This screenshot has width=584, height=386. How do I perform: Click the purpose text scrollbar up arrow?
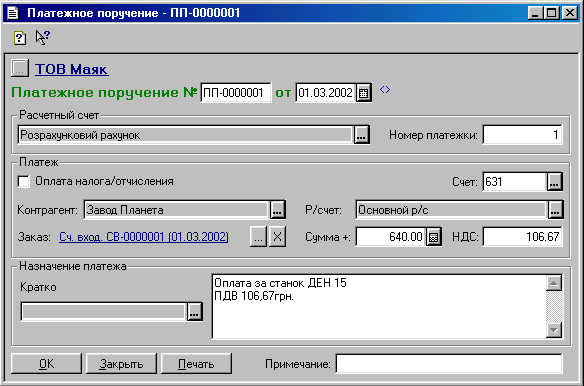click(554, 283)
